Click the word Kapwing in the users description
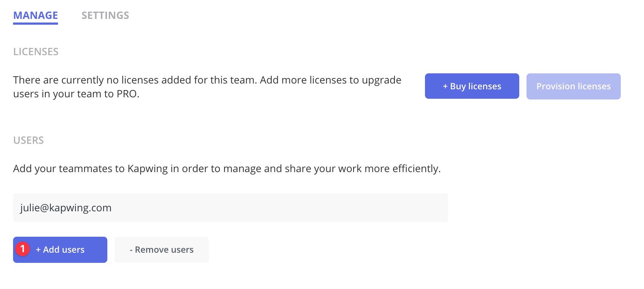Screen dimensions: 644x289 [148, 168]
